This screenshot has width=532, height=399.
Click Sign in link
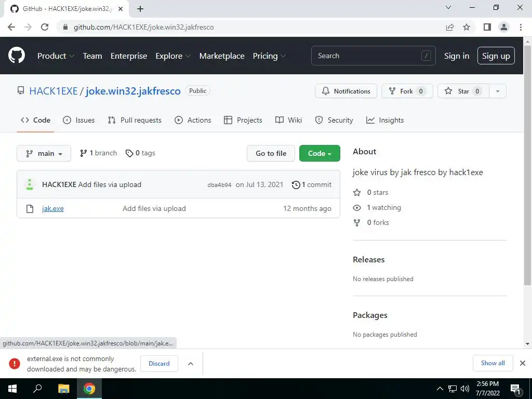(457, 56)
